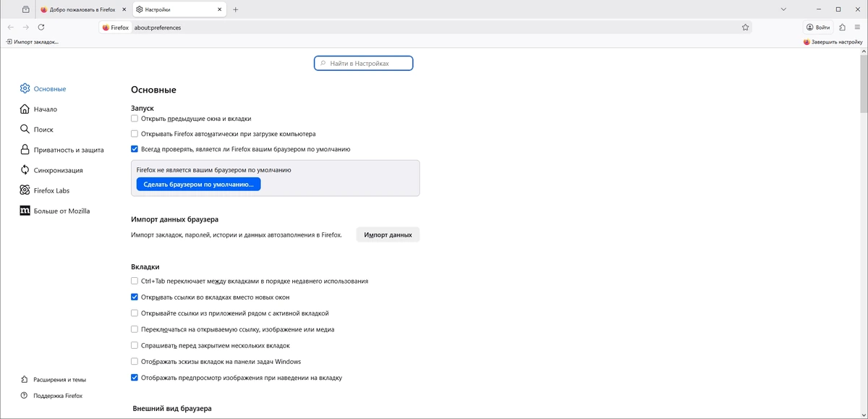
Task: Click the back navigation arrow
Action: (x=10, y=27)
